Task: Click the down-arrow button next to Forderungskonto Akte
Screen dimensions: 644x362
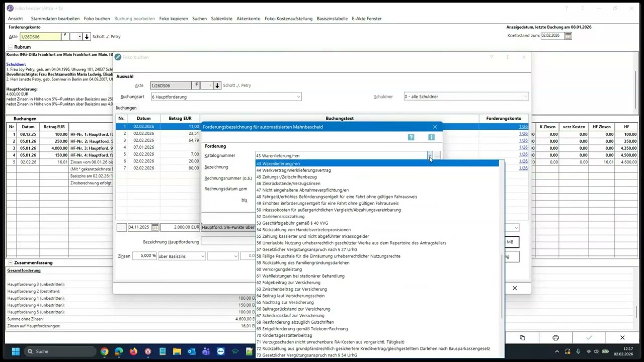Action: coord(87,37)
